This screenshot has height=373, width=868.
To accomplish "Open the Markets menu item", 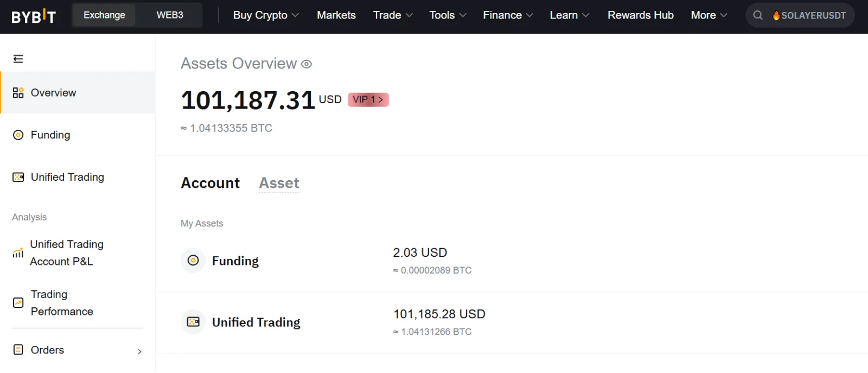I will [336, 15].
